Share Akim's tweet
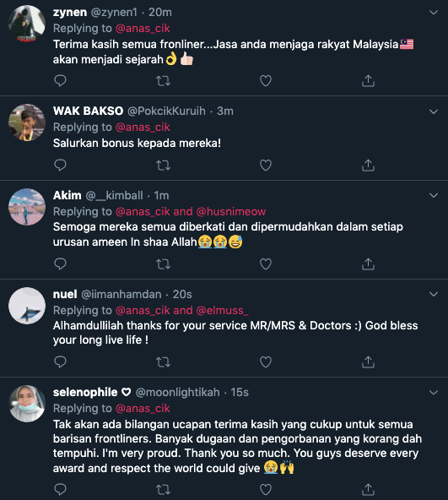The height and width of the screenshot is (500, 448). click(368, 264)
